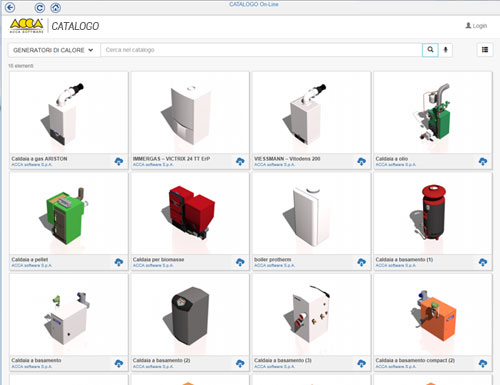
Task: Open red Caldaia per biomasse thumbnail
Action: [190, 214]
